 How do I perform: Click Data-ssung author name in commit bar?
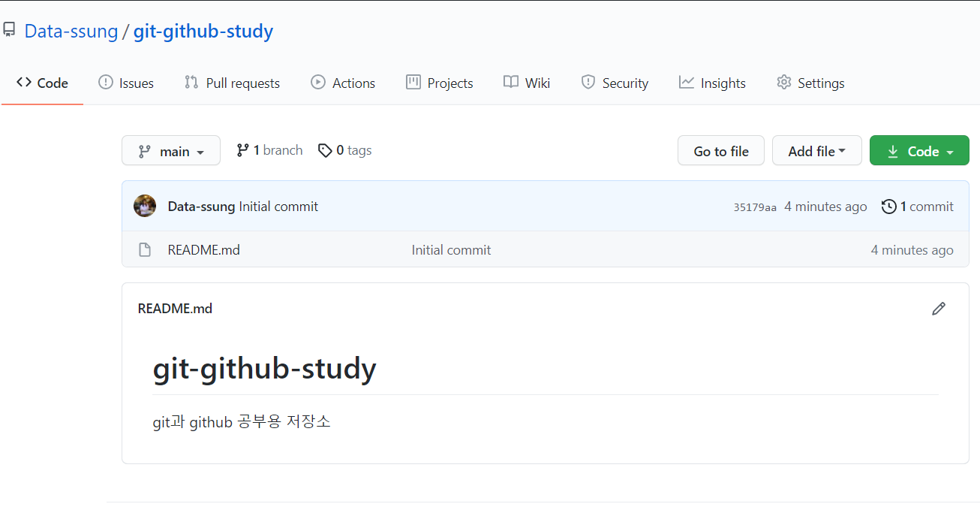coord(201,207)
